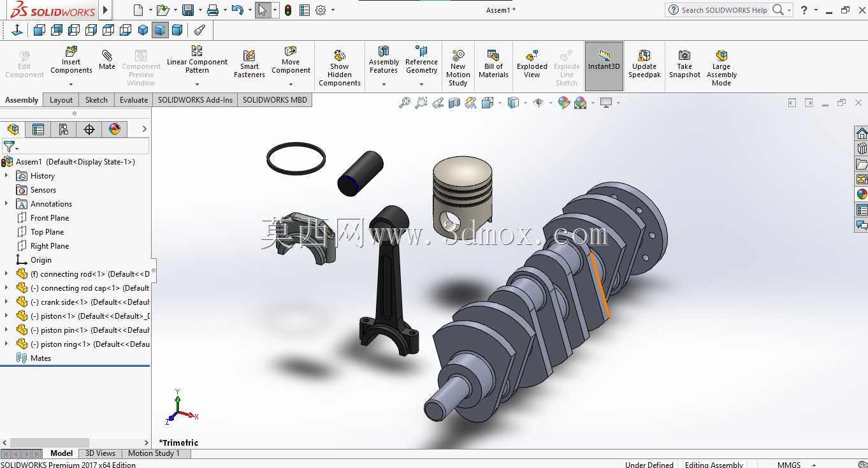Create an Exploded View

(532, 63)
